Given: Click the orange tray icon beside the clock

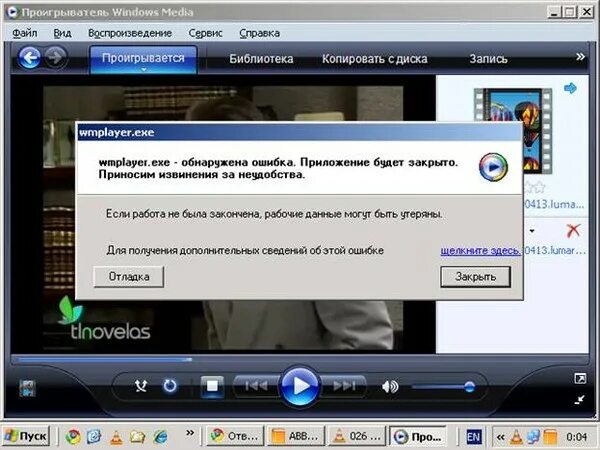Looking at the screenshot, I should click(x=551, y=437).
